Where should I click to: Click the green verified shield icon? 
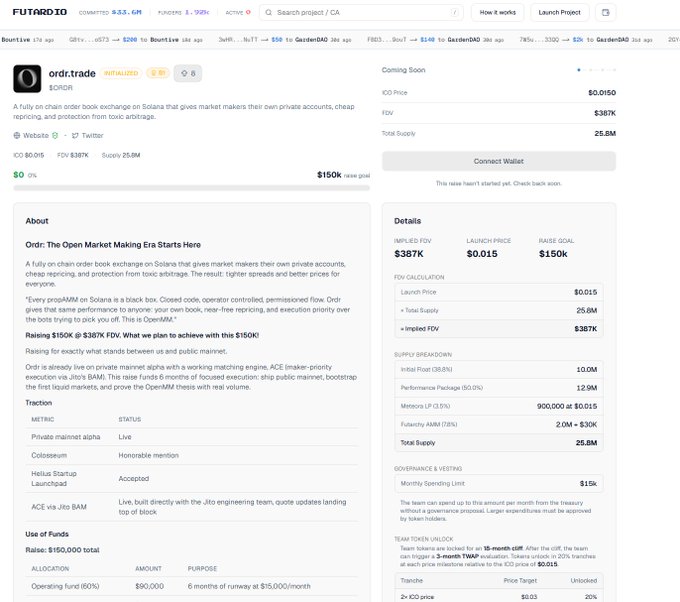coord(55,135)
